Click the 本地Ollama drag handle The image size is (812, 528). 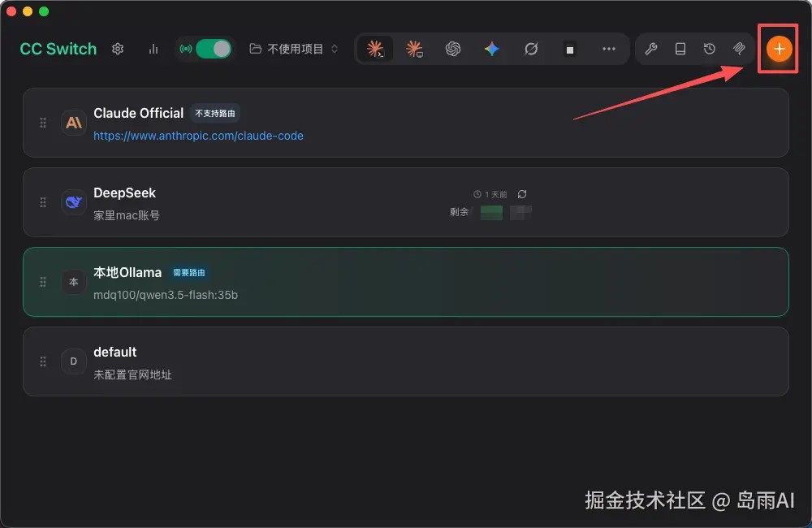coord(43,282)
